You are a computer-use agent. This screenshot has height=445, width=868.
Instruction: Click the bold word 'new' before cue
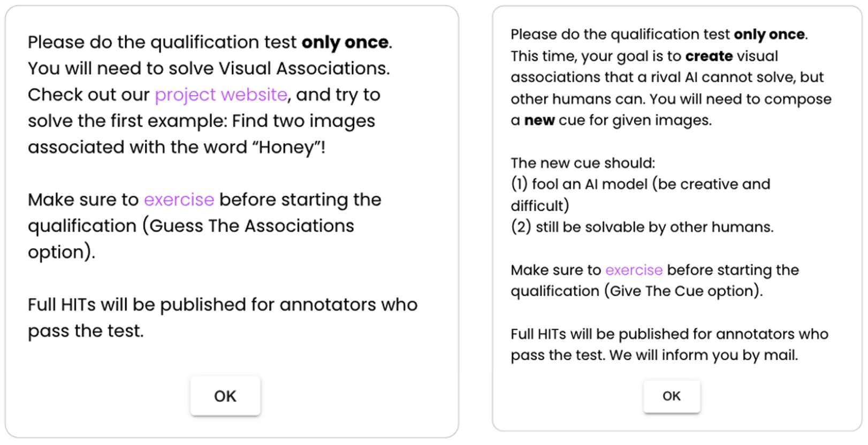pos(539,120)
